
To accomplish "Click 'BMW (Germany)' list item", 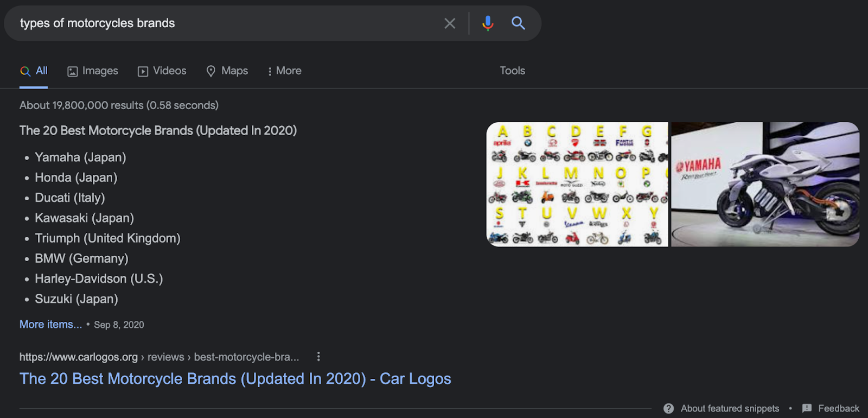I will (x=81, y=258).
